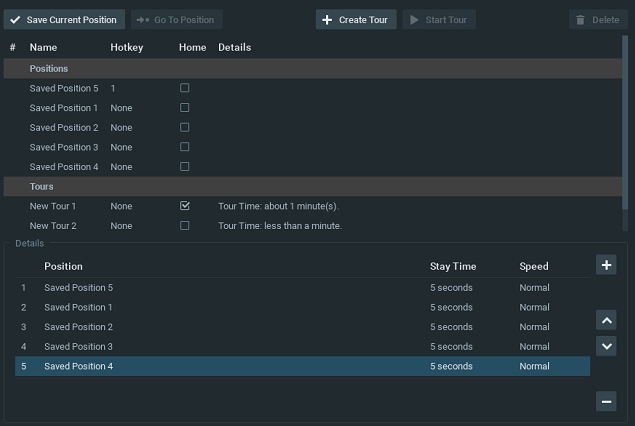Click the plus icon to add tour position
Viewport: 635px width, 426px height.
click(606, 265)
